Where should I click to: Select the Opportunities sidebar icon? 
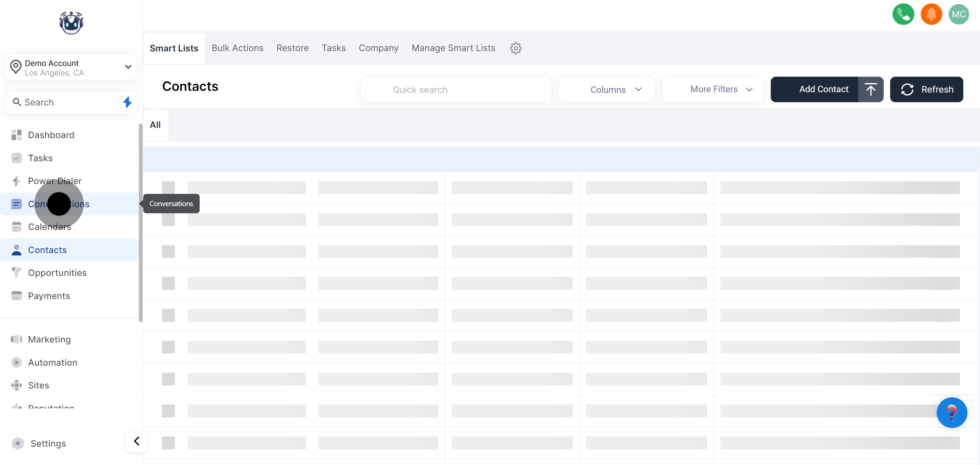tap(17, 272)
